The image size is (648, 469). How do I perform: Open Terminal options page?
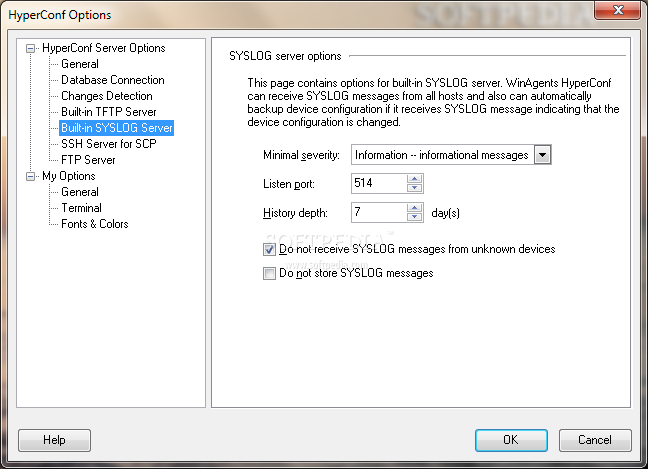[x=81, y=208]
